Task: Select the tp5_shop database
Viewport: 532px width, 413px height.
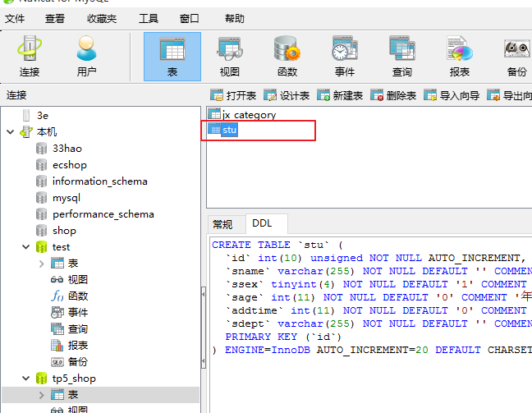Action: point(74,378)
